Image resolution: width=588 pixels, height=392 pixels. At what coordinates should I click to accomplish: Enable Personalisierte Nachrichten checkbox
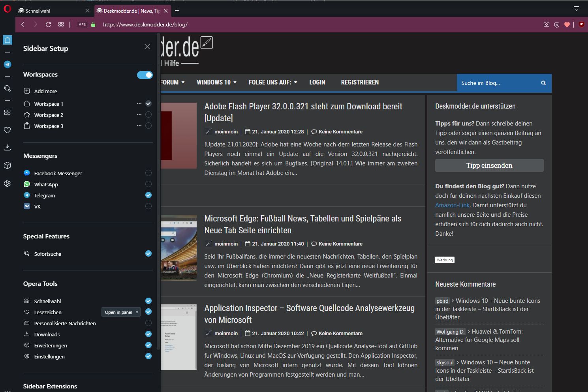[x=148, y=323]
